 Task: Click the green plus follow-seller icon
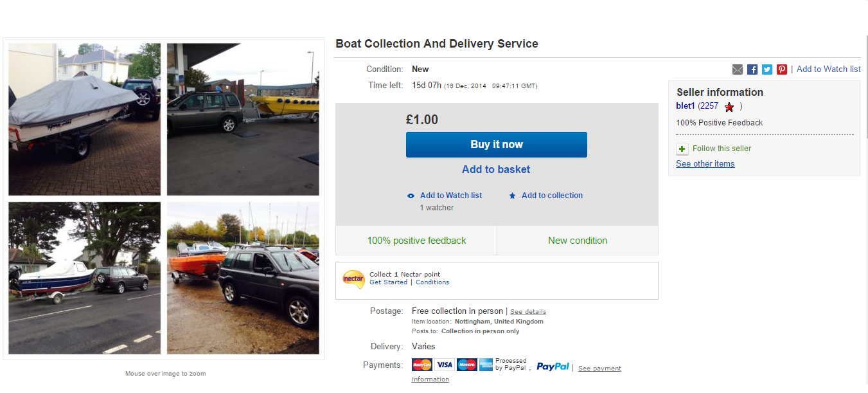682,149
